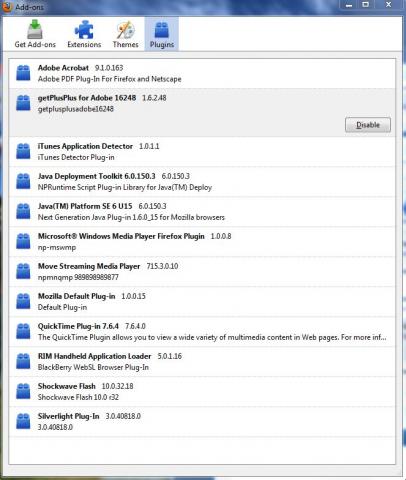Select the QuickTime Plug-in 7.6.4 name

[78, 326]
